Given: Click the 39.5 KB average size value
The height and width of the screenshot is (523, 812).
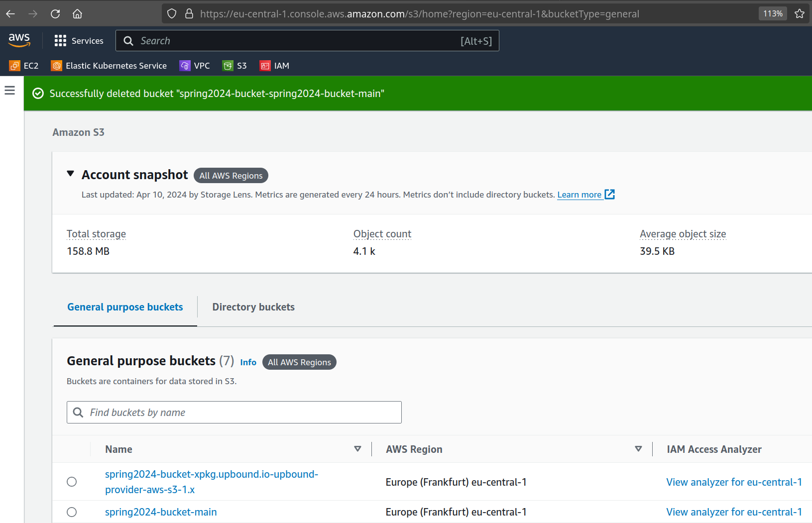Looking at the screenshot, I should point(657,251).
